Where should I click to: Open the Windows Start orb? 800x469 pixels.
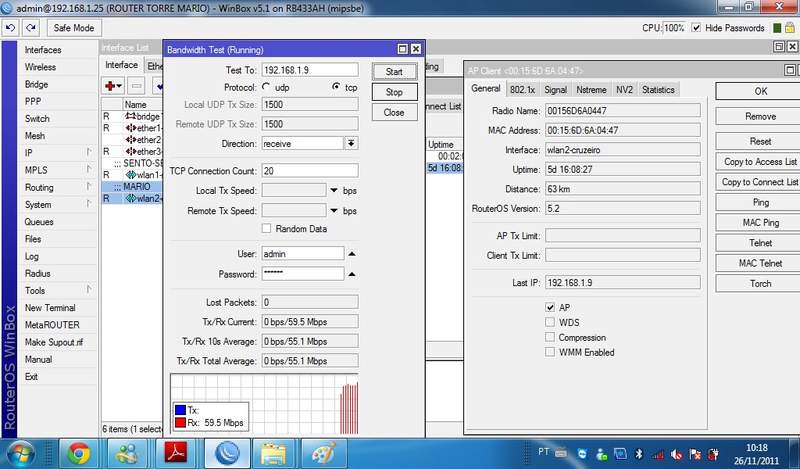tap(20, 453)
